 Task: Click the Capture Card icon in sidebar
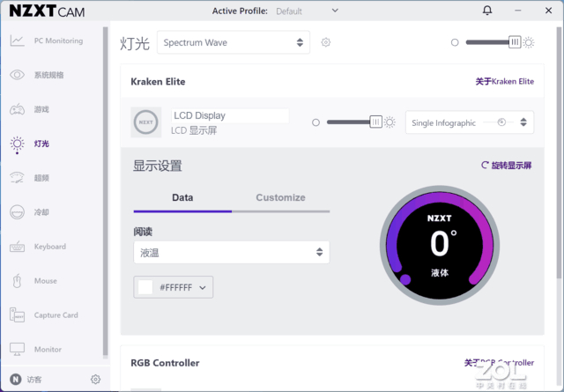[x=17, y=315]
